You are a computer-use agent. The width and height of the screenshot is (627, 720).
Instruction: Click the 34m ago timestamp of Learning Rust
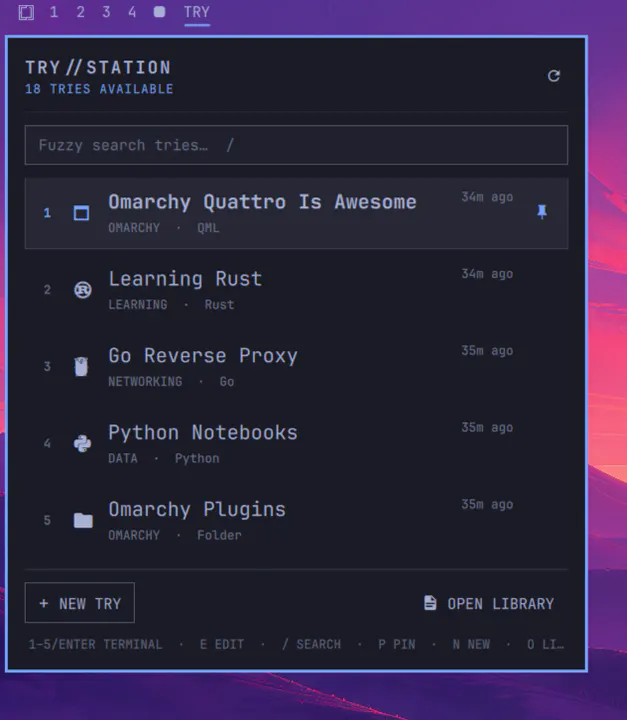487,274
